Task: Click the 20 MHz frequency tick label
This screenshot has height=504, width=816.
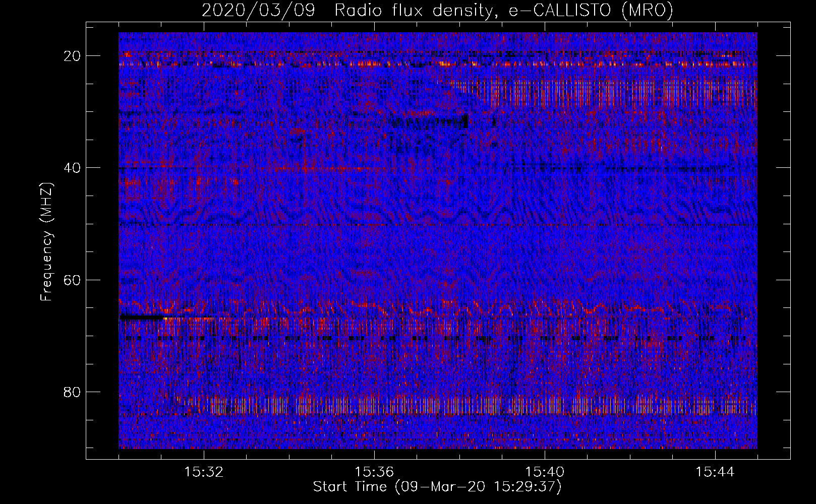Action: [x=72, y=56]
